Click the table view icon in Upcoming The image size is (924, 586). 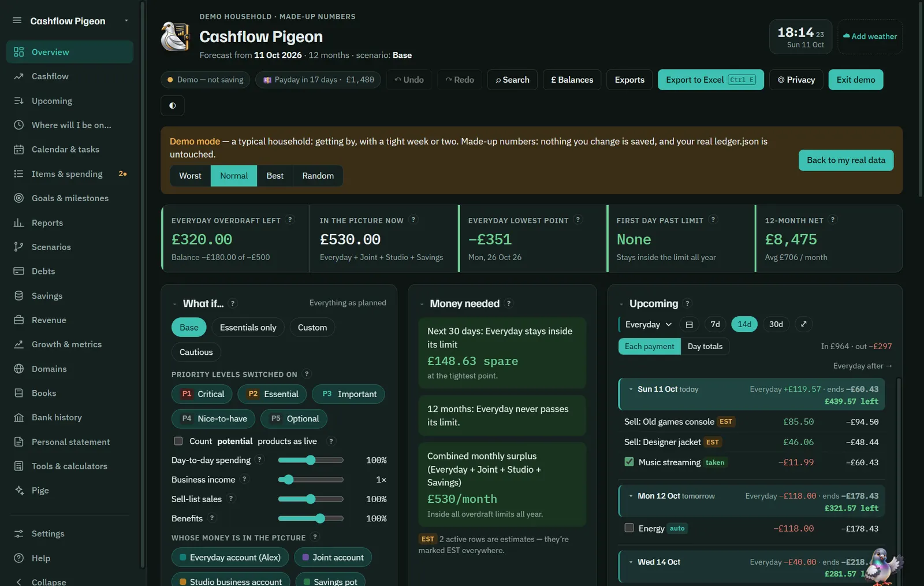[689, 324]
